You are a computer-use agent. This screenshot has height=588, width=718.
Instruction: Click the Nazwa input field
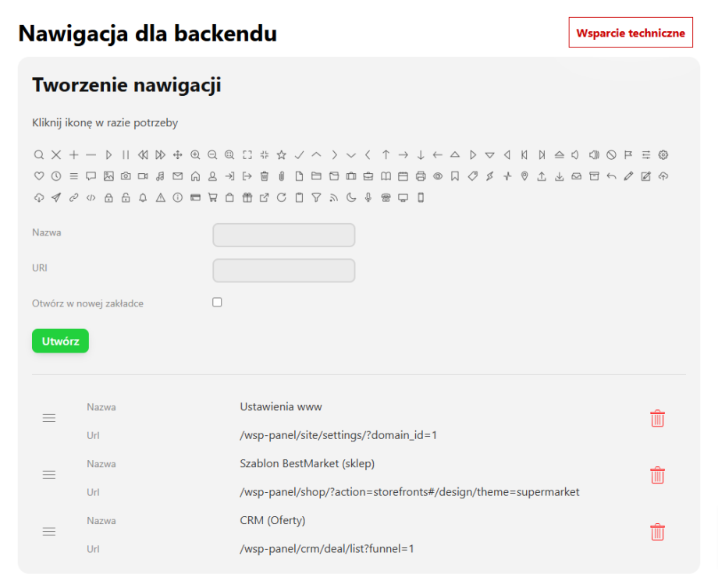[x=283, y=234]
